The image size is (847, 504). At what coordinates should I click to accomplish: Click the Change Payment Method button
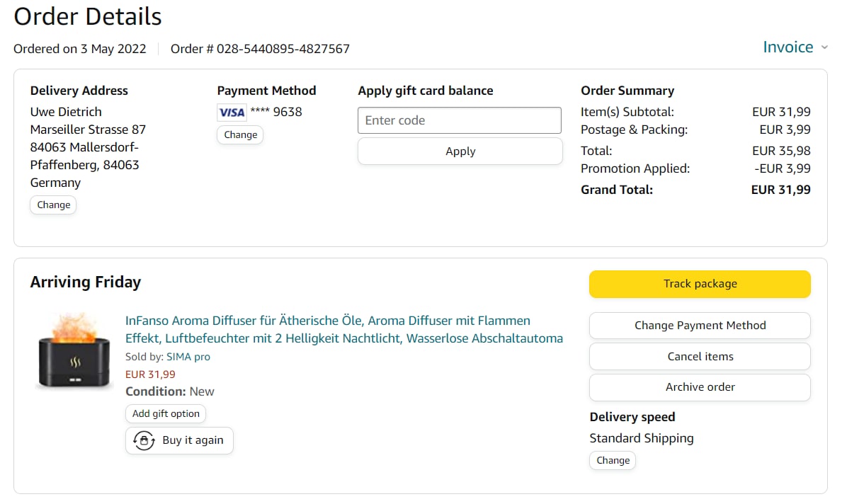[x=700, y=326]
